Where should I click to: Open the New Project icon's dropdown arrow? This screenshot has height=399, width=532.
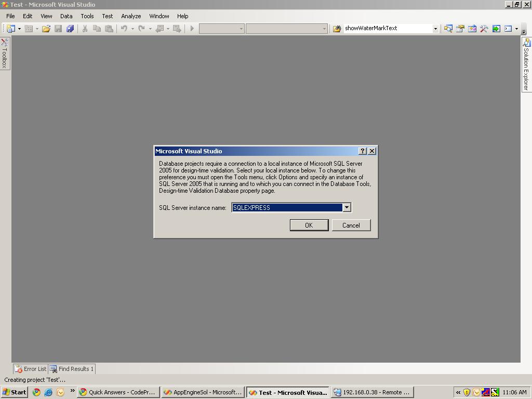click(19, 29)
